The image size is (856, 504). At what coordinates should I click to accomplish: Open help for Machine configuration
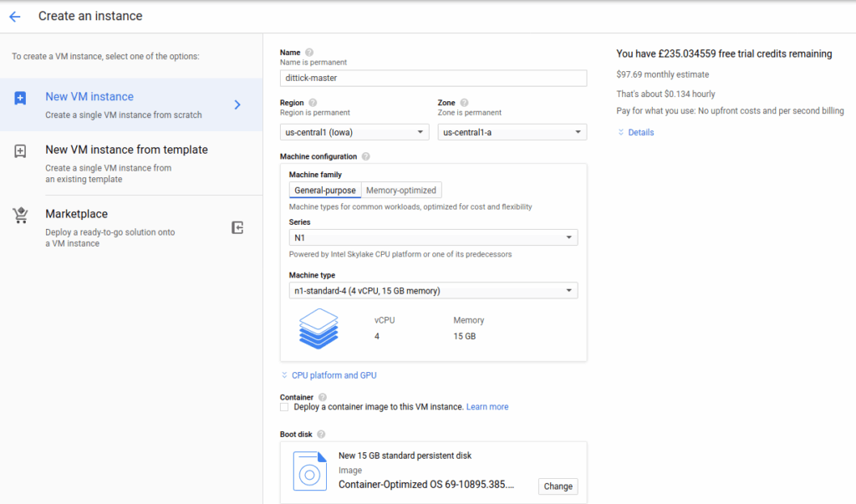coord(366,156)
